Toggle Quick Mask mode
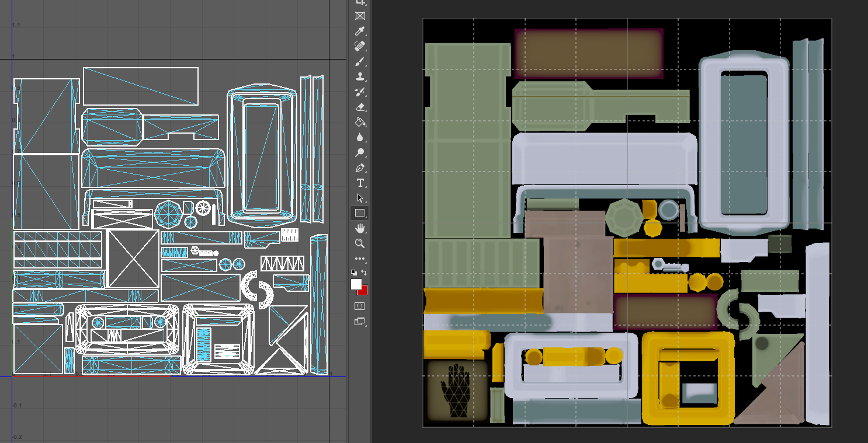868x443 pixels. point(360,306)
